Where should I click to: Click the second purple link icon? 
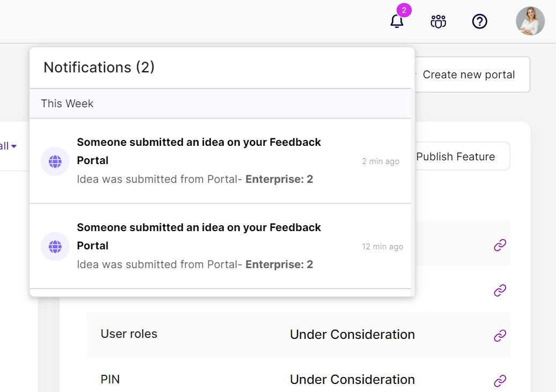pyautogui.click(x=500, y=291)
